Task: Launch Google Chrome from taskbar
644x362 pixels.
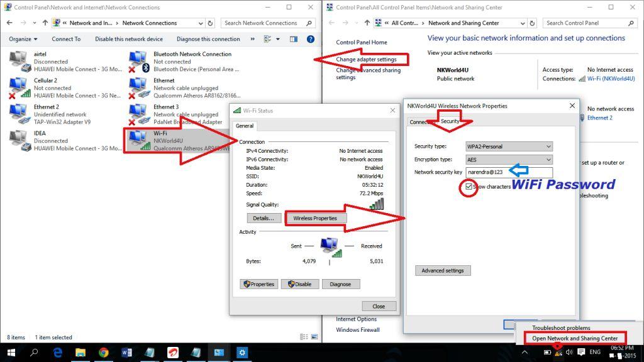Action: point(104,352)
